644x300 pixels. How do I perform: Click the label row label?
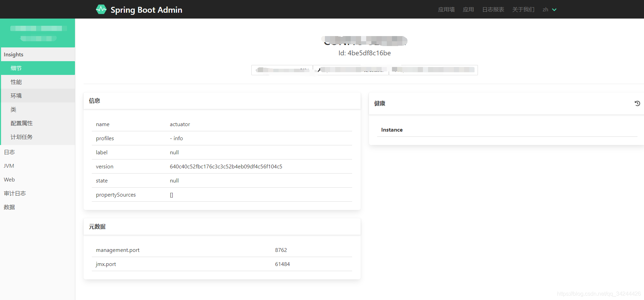click(102, 152)
